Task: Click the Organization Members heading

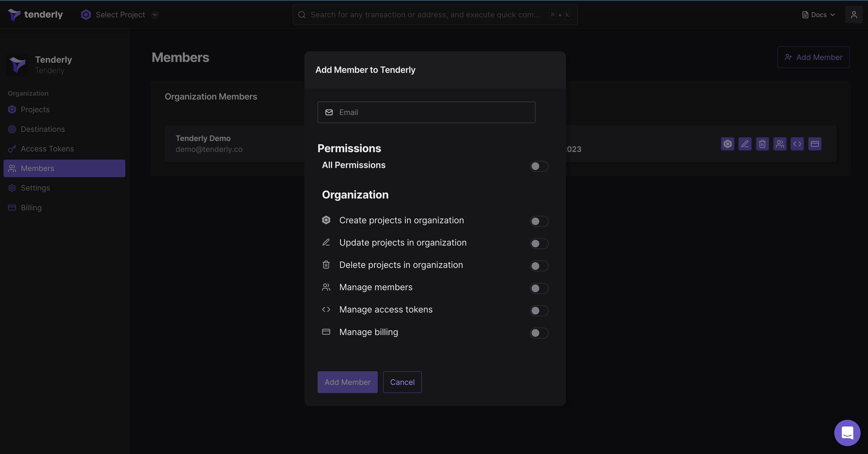Action: [x=211, y=97]
